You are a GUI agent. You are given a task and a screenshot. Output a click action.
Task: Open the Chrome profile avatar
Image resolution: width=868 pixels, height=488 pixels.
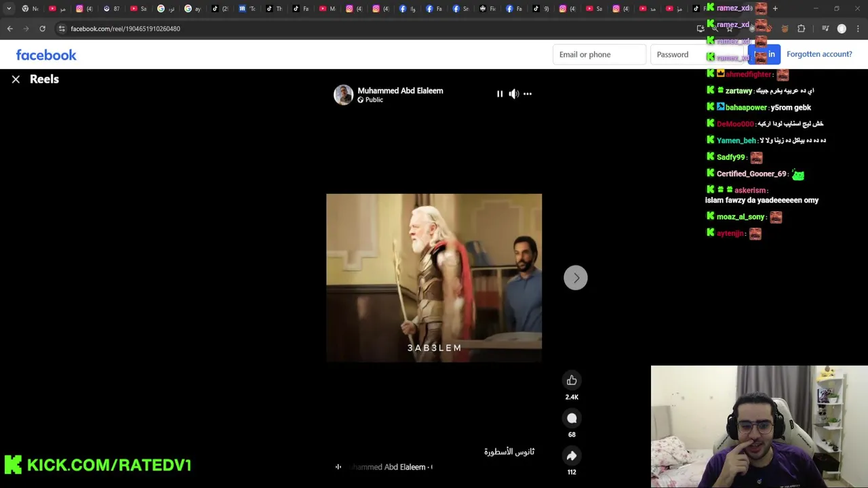pos(842,28)
